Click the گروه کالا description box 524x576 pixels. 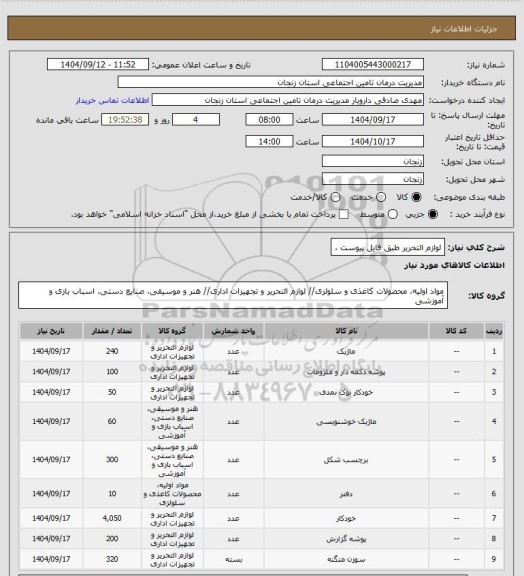233,296
